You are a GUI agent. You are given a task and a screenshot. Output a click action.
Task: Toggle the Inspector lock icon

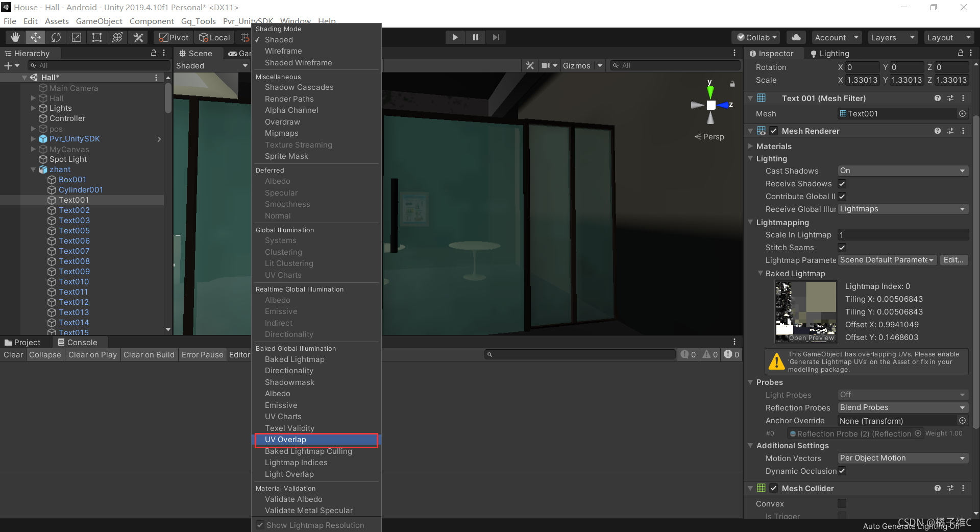pos(960,53)
